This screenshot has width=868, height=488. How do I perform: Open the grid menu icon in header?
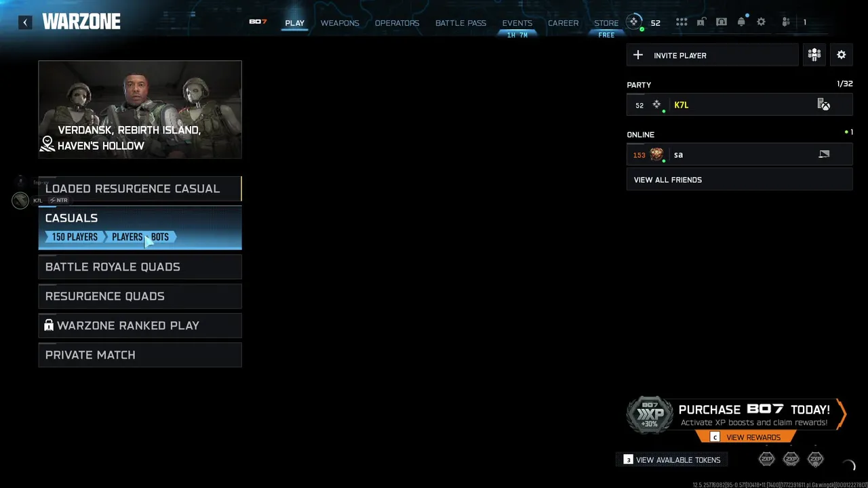pos(682,22)
